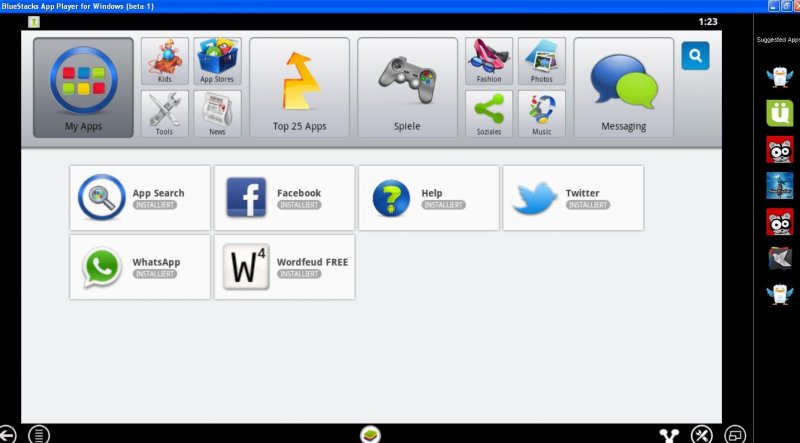This screenshot has height=443, width=800.
Task: Launch the Twitter app
Action: point(573,198)
